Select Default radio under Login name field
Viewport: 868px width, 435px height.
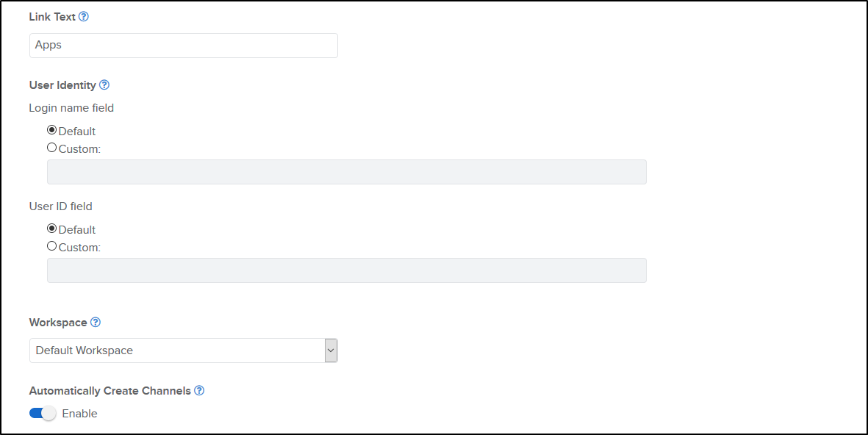point(51,130)
